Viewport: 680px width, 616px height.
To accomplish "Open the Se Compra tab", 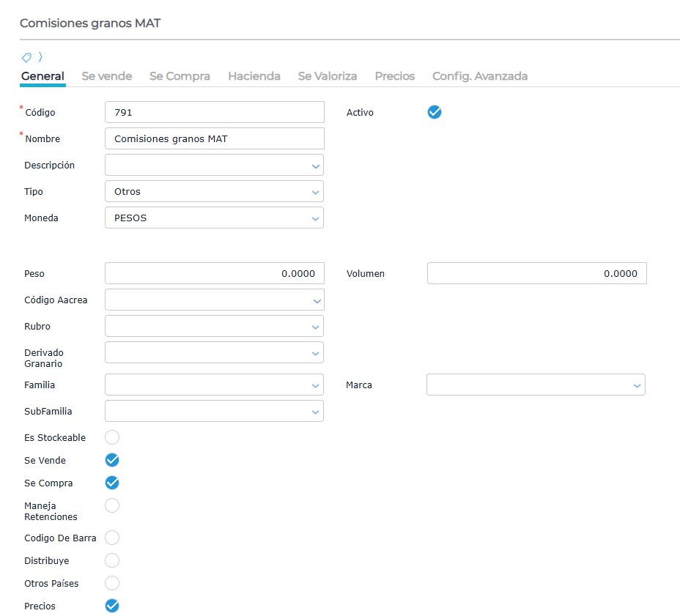I will pos(180,76).
